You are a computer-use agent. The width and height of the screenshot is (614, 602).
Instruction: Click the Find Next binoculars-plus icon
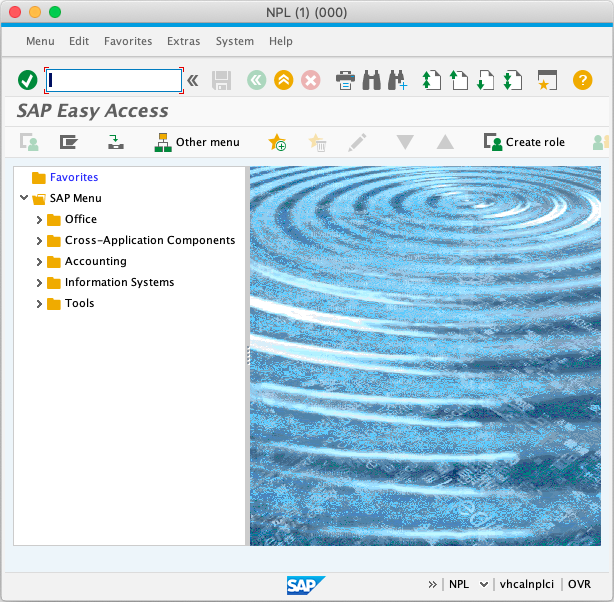(397, 80)
